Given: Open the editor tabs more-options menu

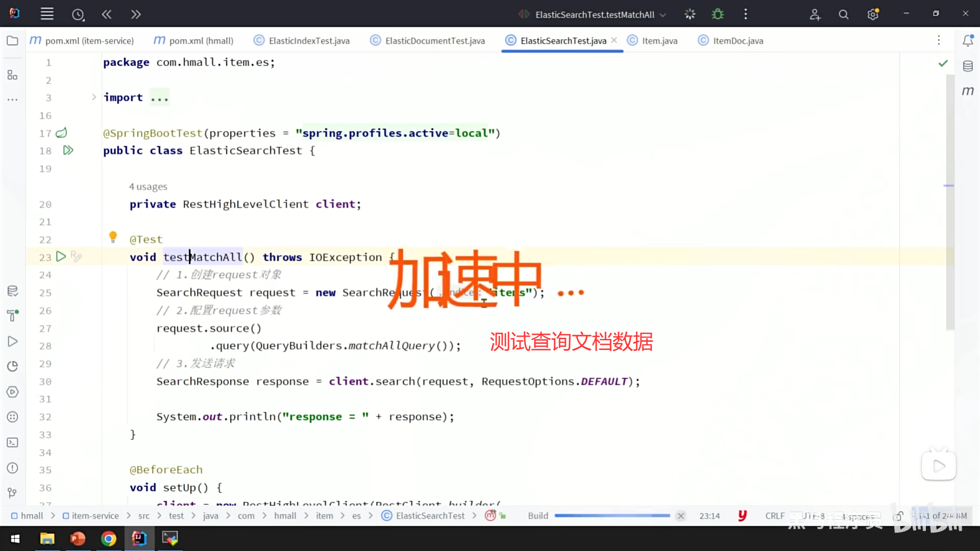Looking at the screenshot, I should 938,41.
